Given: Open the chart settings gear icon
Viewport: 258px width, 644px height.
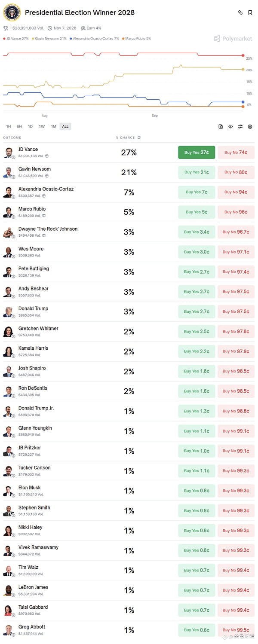Looking at the screenshot, I should [250, 126].
